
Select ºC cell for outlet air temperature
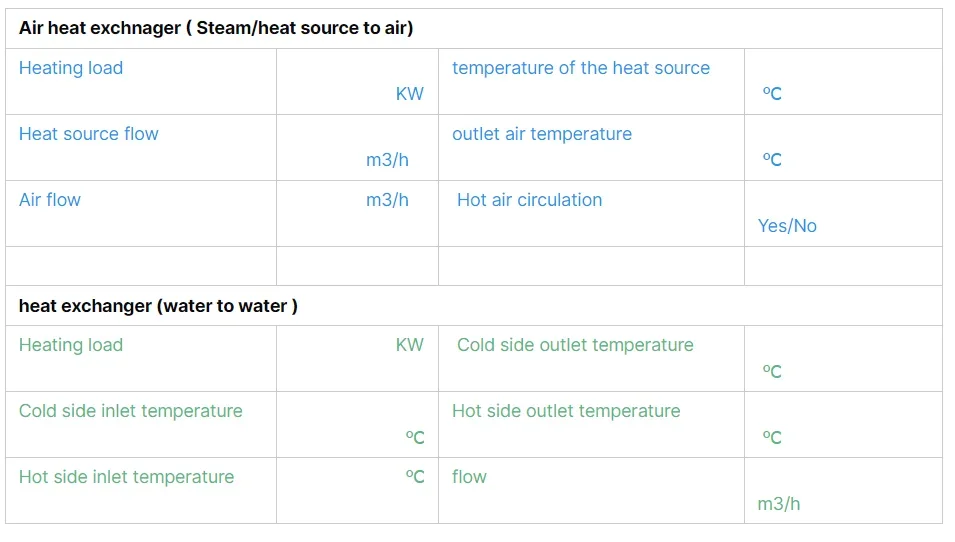tap(842, 148)
